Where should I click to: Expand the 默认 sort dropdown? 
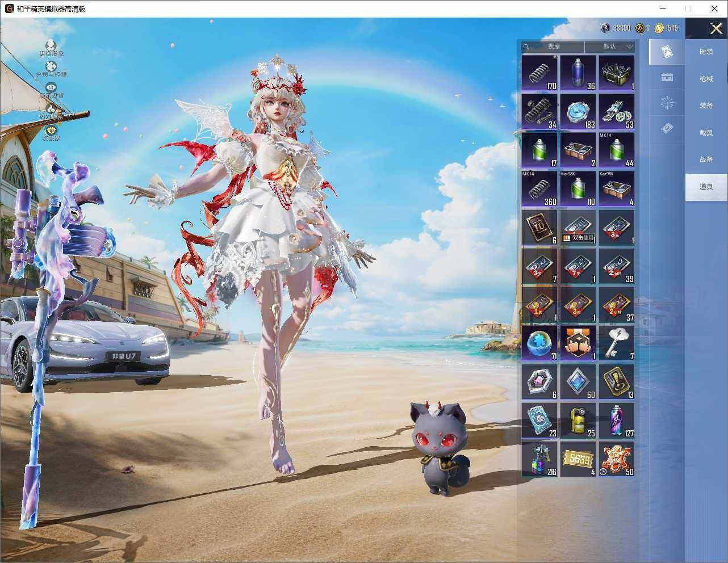[x=610, y=47]
